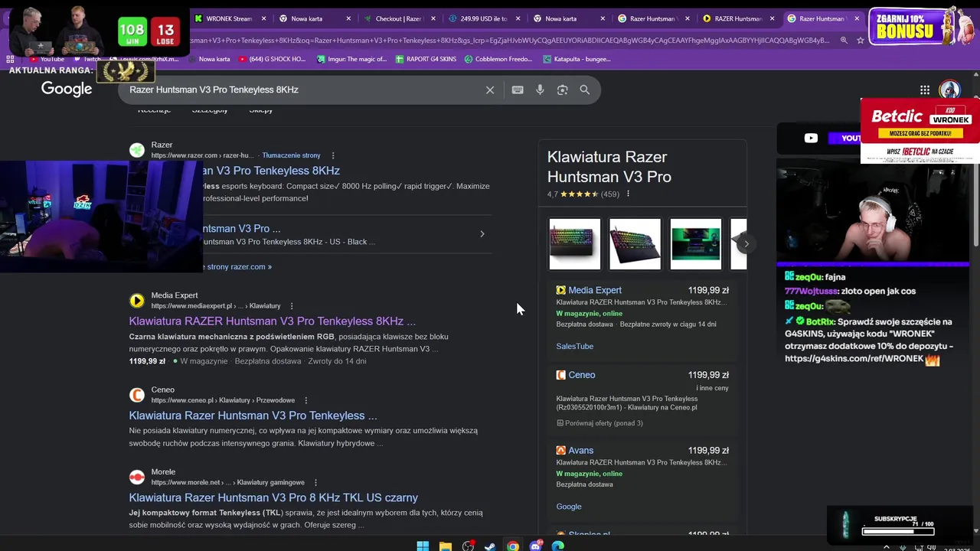The width and height of the screenshot is (980, 551).
Task: Open Discord from the taskbar
Action: (535, 546)
